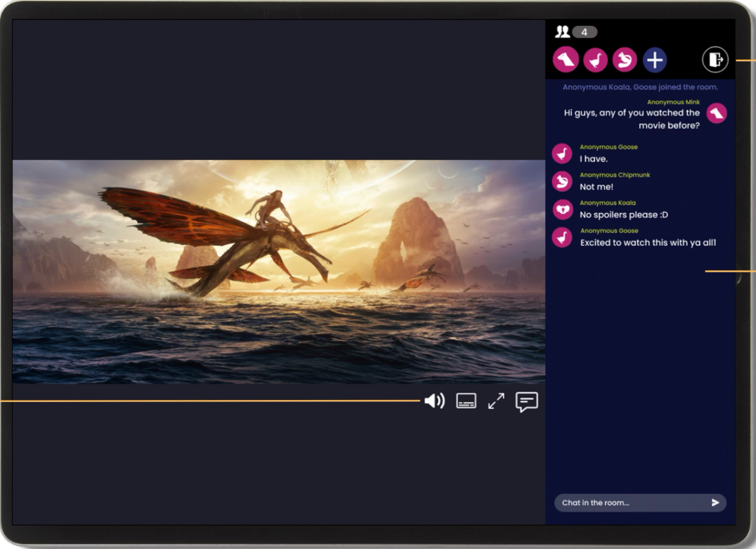The width and height of the screenshot is (756, 549).
Task: Leave the watch room via the door icon
Action: (715, 60)
